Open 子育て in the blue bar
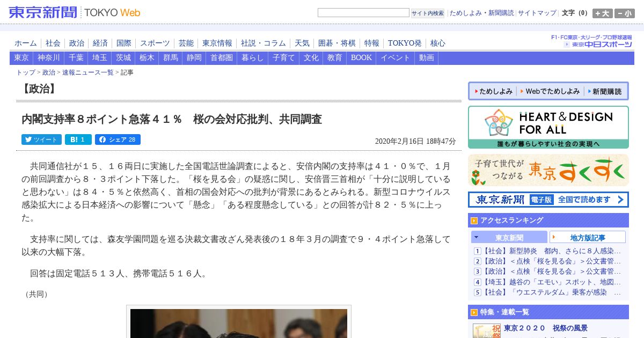 click(x=284, y=58)
